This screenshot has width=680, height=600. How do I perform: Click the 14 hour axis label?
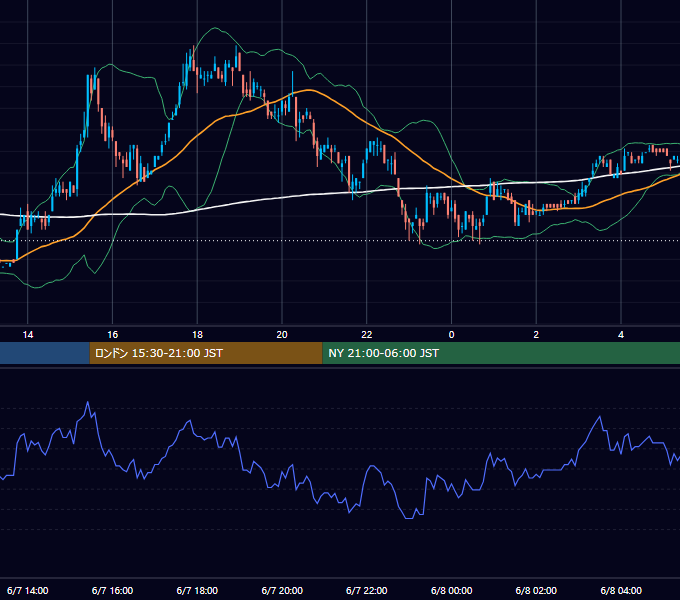[28, 335]
